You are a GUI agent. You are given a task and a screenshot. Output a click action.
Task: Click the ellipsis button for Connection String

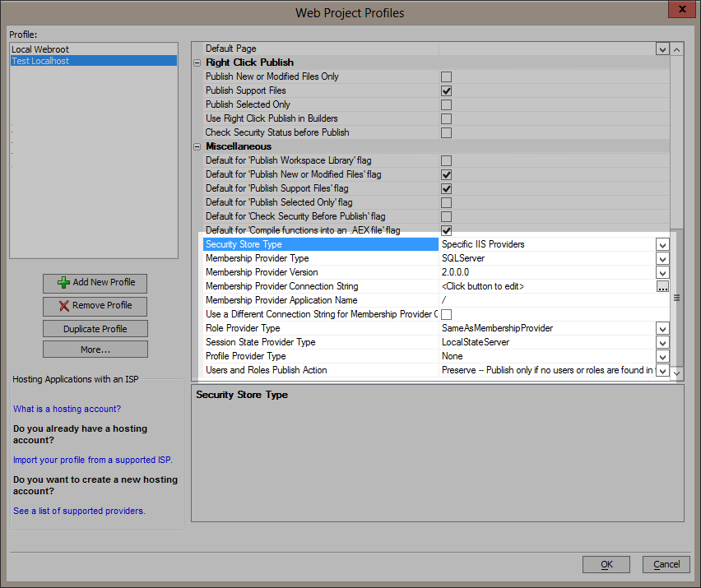662,286
